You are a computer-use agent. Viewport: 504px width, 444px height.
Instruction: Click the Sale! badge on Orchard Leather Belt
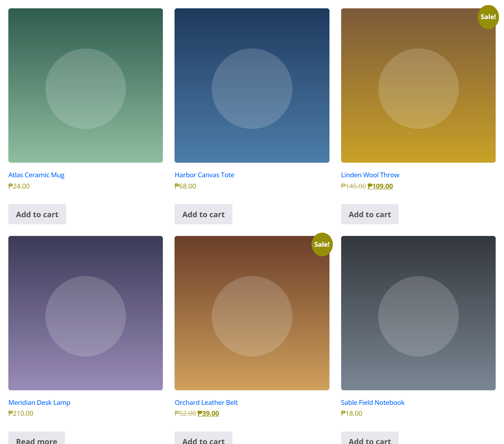point(322,244)
